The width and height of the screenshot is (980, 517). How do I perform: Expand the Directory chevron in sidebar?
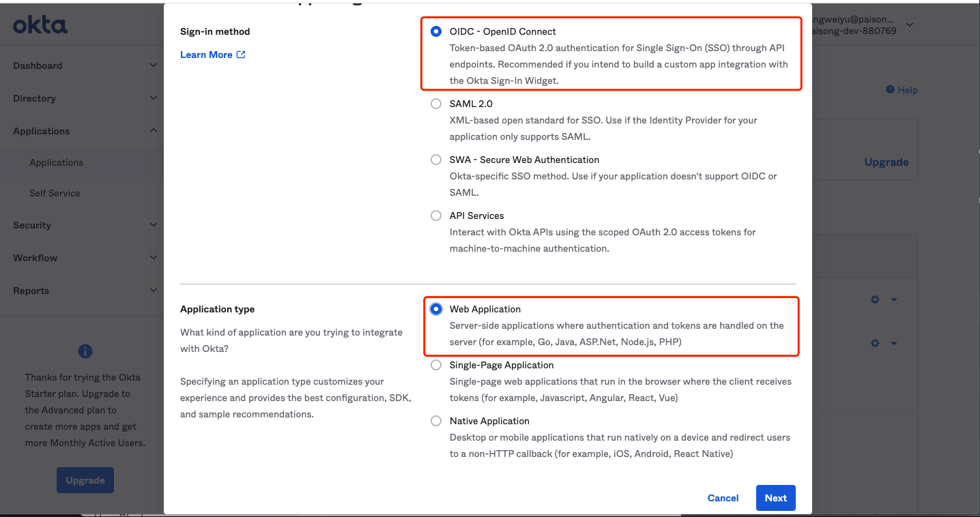coord(154,98)
